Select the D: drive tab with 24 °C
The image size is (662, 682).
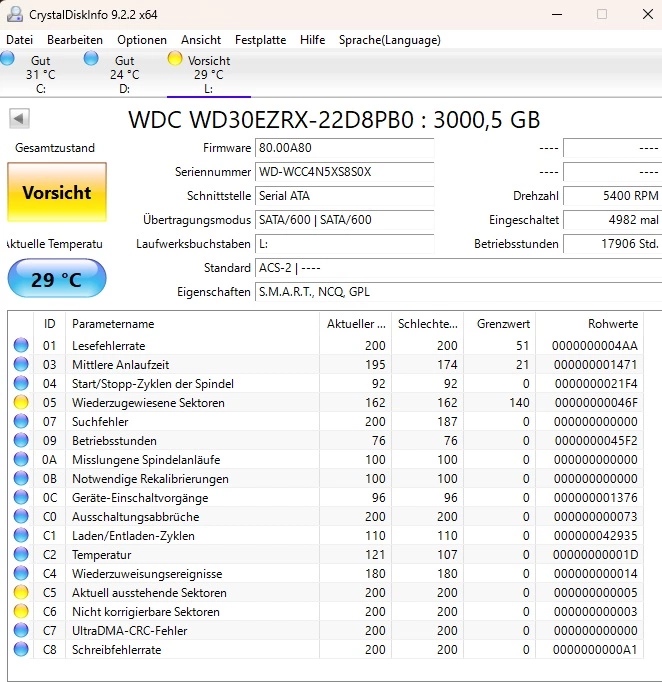(125, 74)
